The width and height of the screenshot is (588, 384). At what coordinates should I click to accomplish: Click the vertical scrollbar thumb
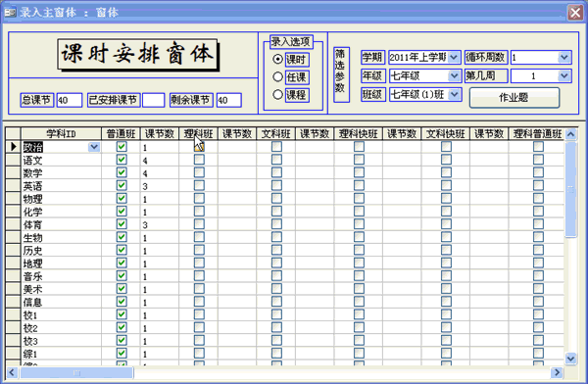570,189
